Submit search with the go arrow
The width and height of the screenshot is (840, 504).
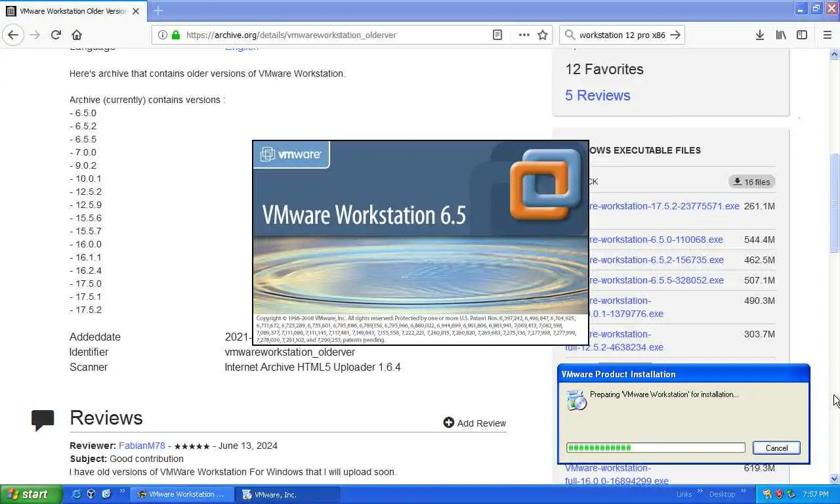(x=675, y=35)
